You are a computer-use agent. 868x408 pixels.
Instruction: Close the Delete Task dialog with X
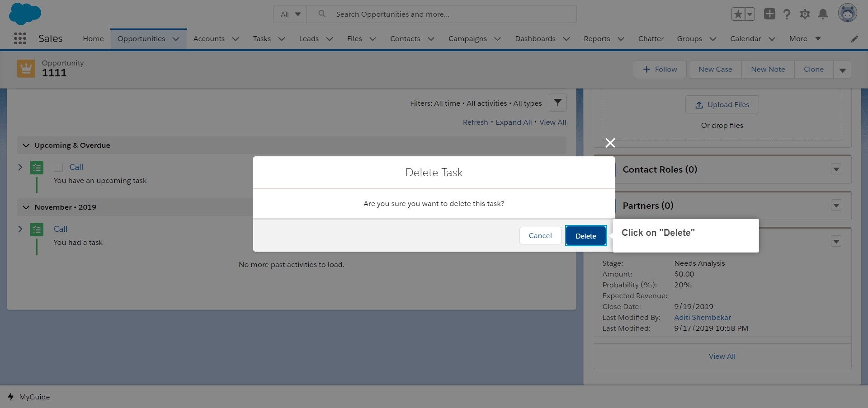pyautogui.click(x=610, y=143)
